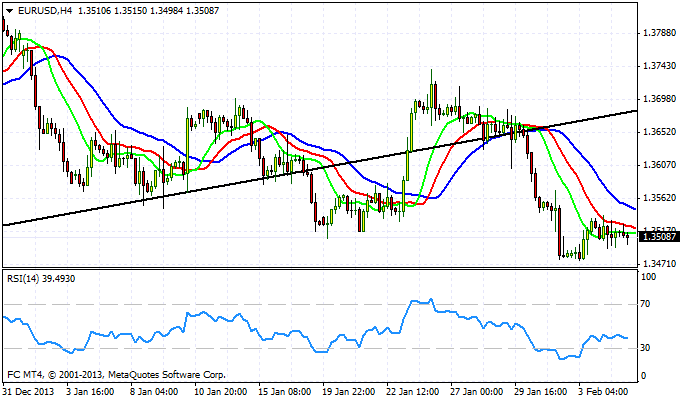Click price scale value 1.34710
Screen dimensions: 680x400
(x=660, y=263)
